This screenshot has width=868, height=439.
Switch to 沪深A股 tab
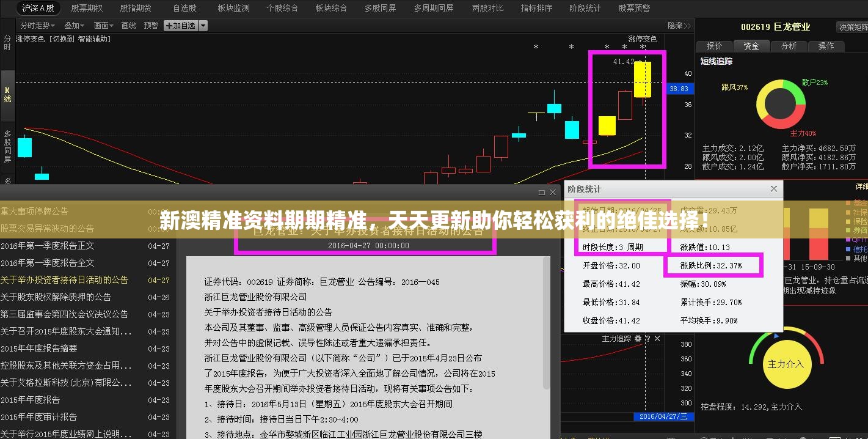pos(38,8)
